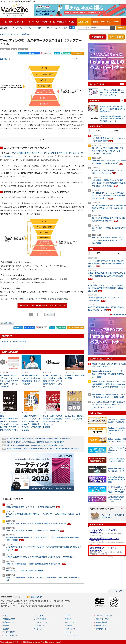Click the ログインはこちら button
This screenshot has width=126, height=644.
(x=116, y=37)
